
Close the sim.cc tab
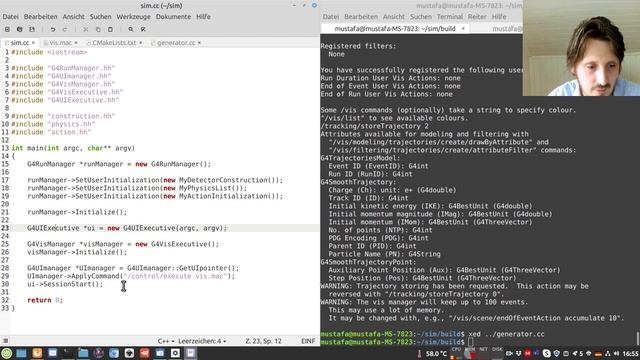tap(33, 42)
